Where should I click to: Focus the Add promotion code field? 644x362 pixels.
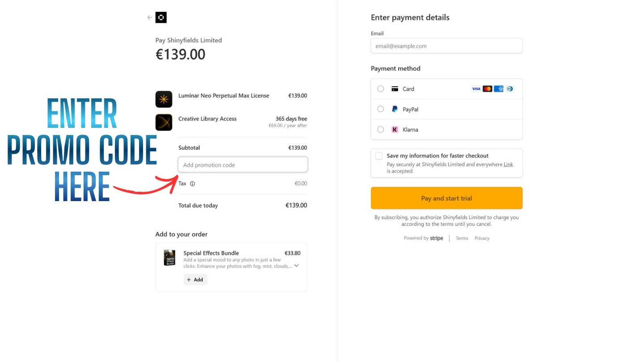pyautogui.click(x=243, y=165)
